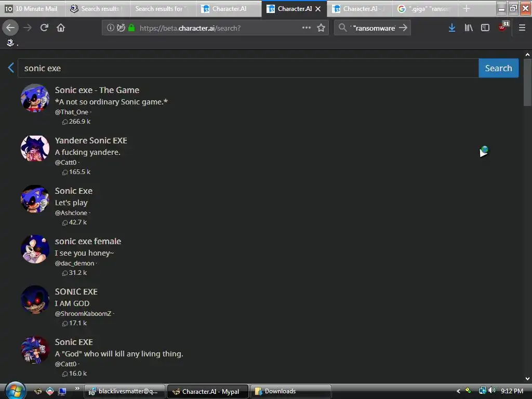532x399 pixels.
Task: Click the bookmarks toolbar shortcut icon
Action: click(10, 43)
